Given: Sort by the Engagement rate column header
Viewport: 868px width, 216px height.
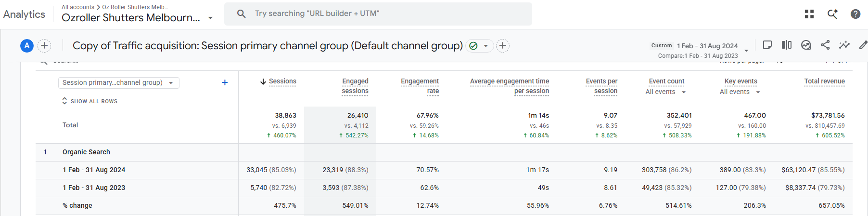Looking at the screenshot, I should (x=420, y=86).
